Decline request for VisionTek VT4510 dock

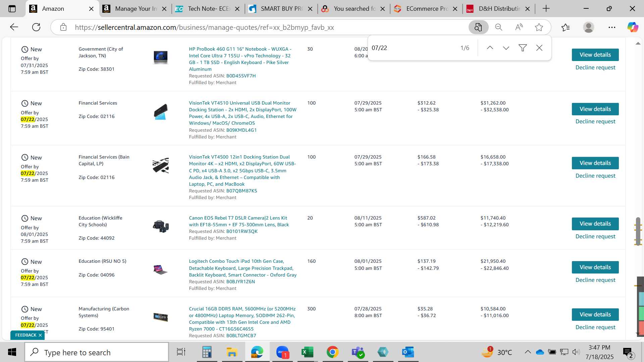595,122
